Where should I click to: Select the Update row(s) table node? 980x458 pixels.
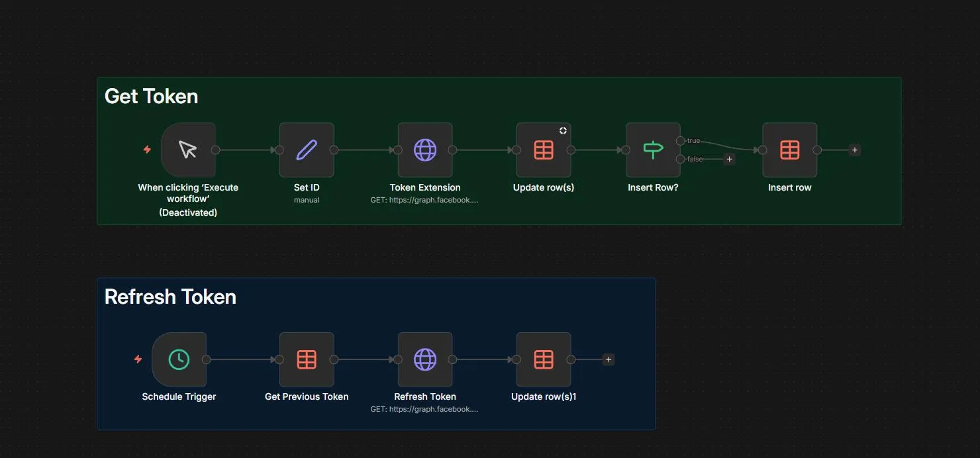point(544,150)
